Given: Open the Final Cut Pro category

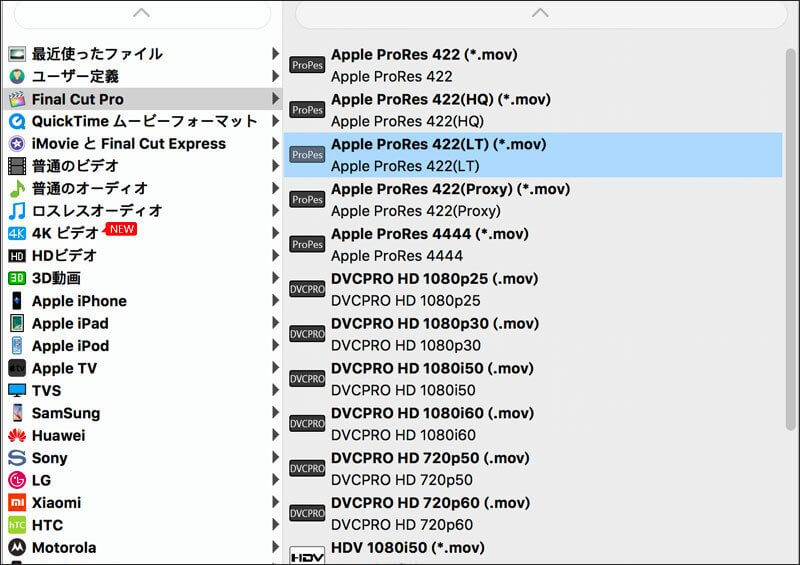Looking at the screenshot, I should click(x=143, y=99).
